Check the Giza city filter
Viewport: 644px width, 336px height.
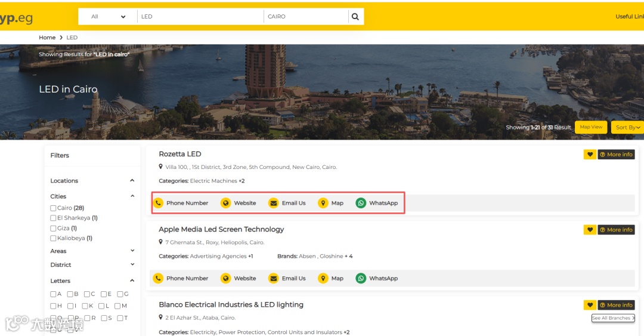pyautogui.click(x=53, y=228)
